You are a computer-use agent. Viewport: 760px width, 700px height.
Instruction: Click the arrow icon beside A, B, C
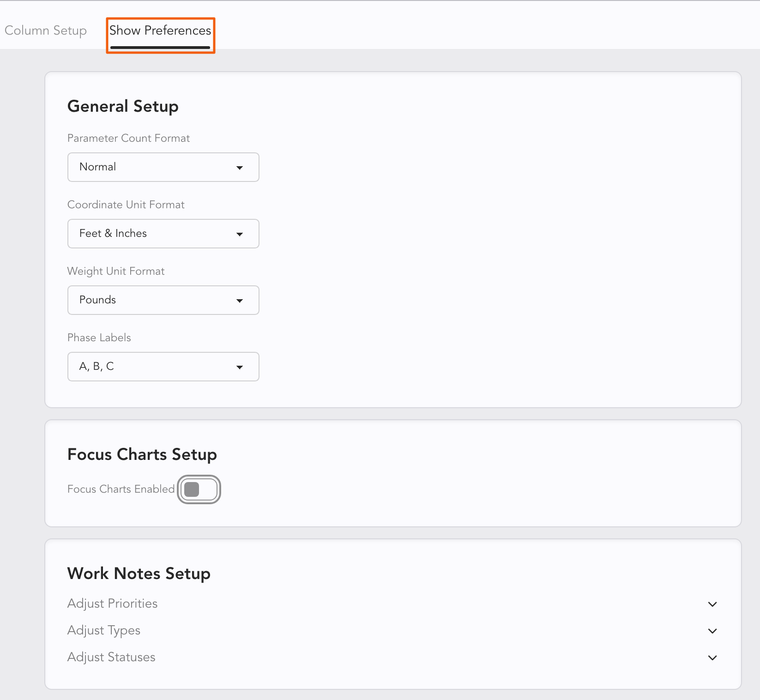click(x=239, y=367)
